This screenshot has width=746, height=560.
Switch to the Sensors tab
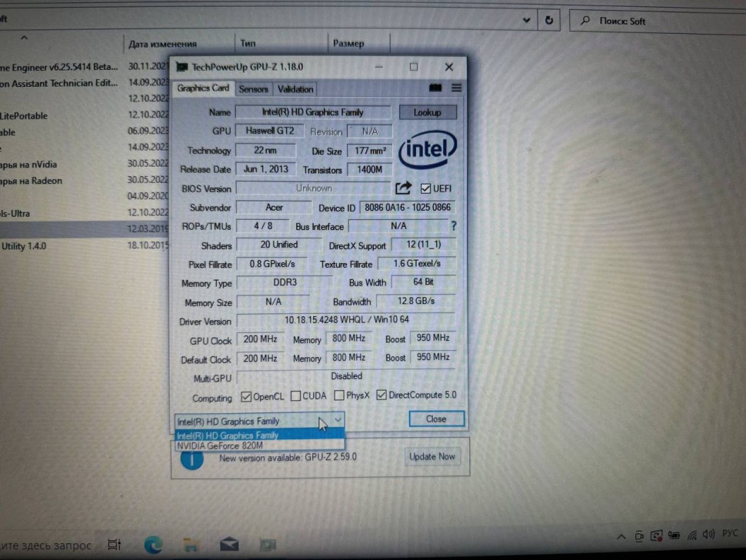[x=254, y=89]
